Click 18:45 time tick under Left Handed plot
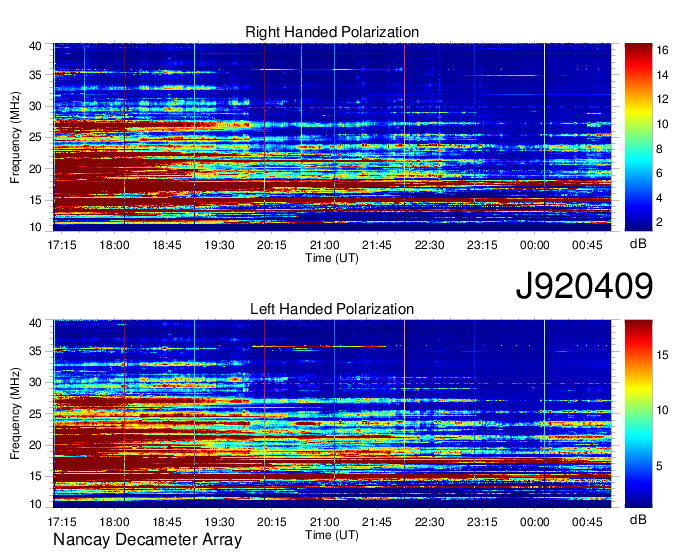Viewport: 680px width, 552px height. point(167,522)
